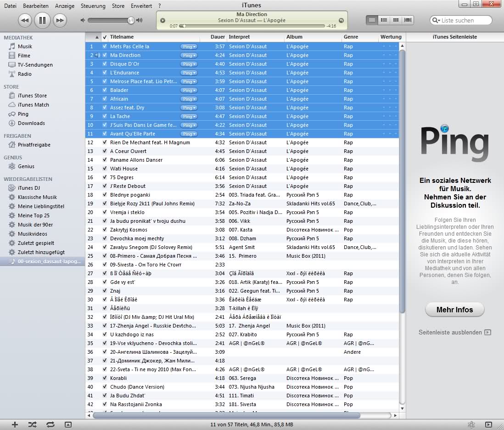The height and width of the screenshot is (430, 504).
Task: Create a new playlist with plus icon
Action: (15, 425)
